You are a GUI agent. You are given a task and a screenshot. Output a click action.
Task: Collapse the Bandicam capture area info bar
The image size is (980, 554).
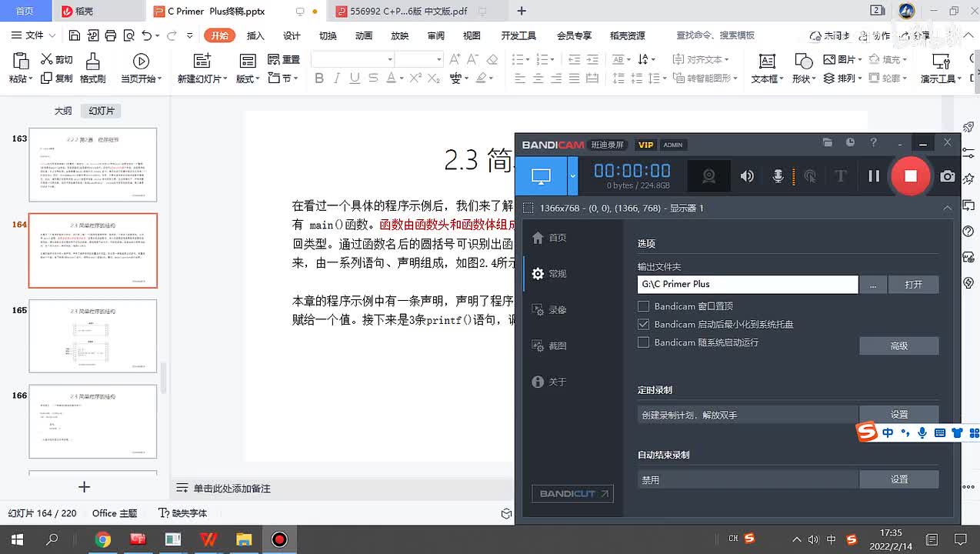point(948,208)
